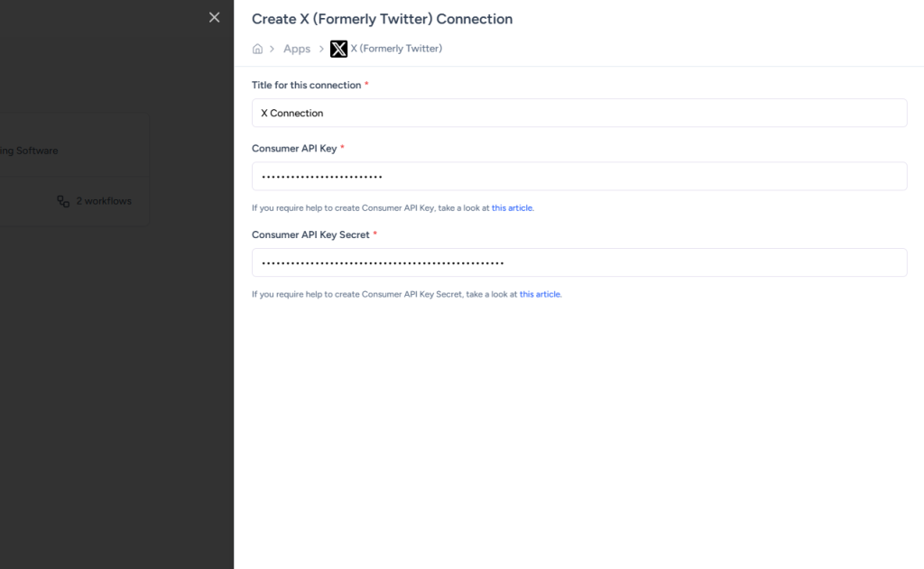This screenshot has height=569, width=924.
Task: Click the 'Consumer API Key' label
Action: click(x=294, y=148)
